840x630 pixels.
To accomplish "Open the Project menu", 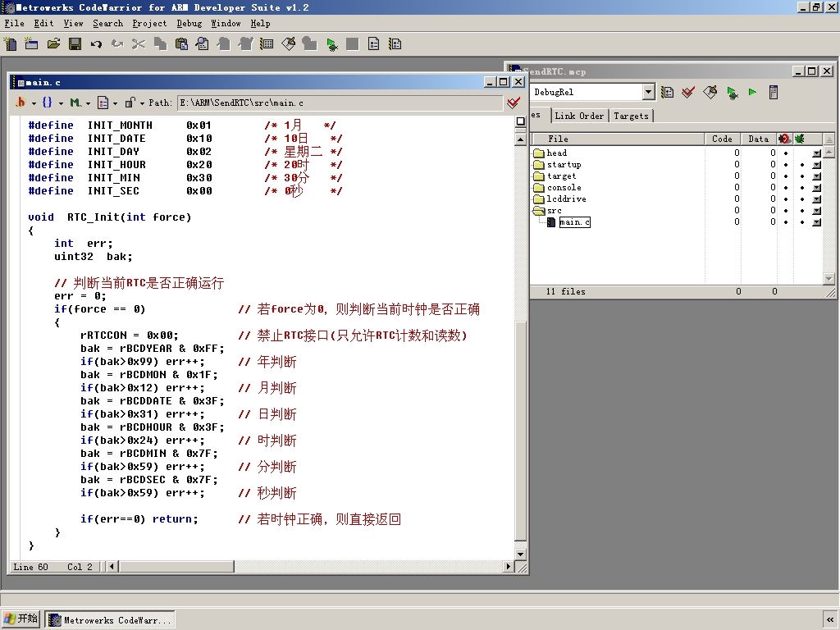I will (149, 24).
